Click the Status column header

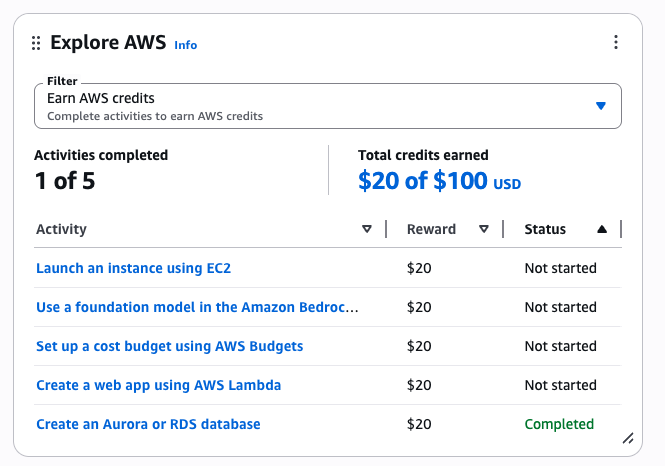pos(545,229)
